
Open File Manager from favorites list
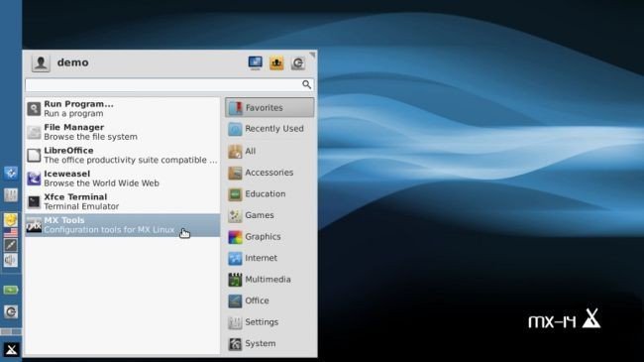(123, 132)
